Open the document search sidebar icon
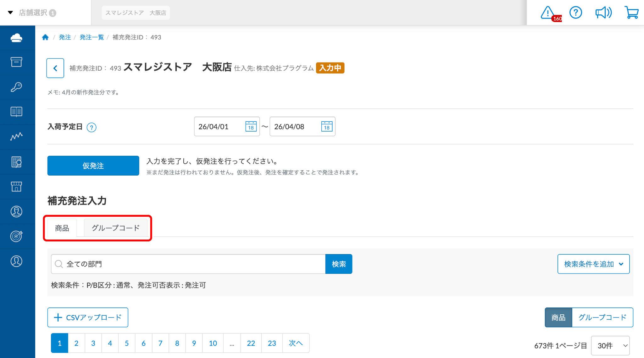This screenshot has height=358, width=644. tap(16, 162)
